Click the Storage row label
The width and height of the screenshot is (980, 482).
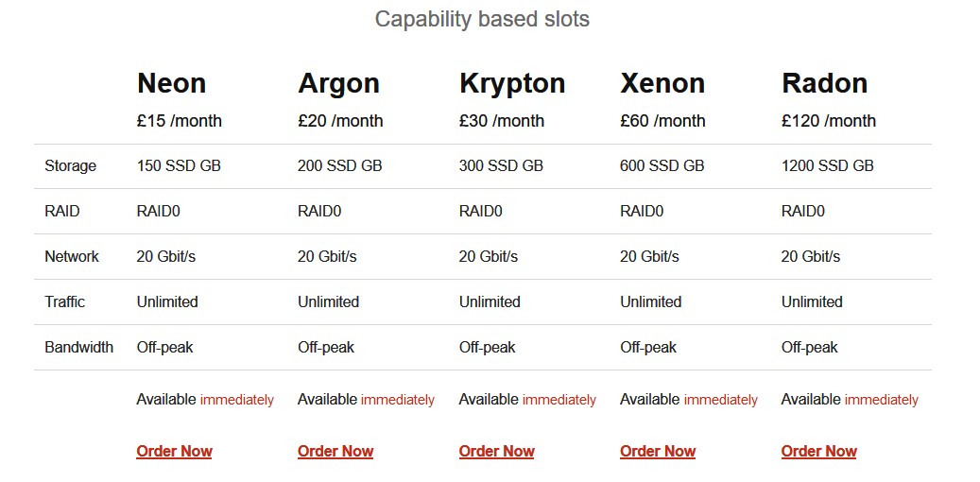coord(70,165)
